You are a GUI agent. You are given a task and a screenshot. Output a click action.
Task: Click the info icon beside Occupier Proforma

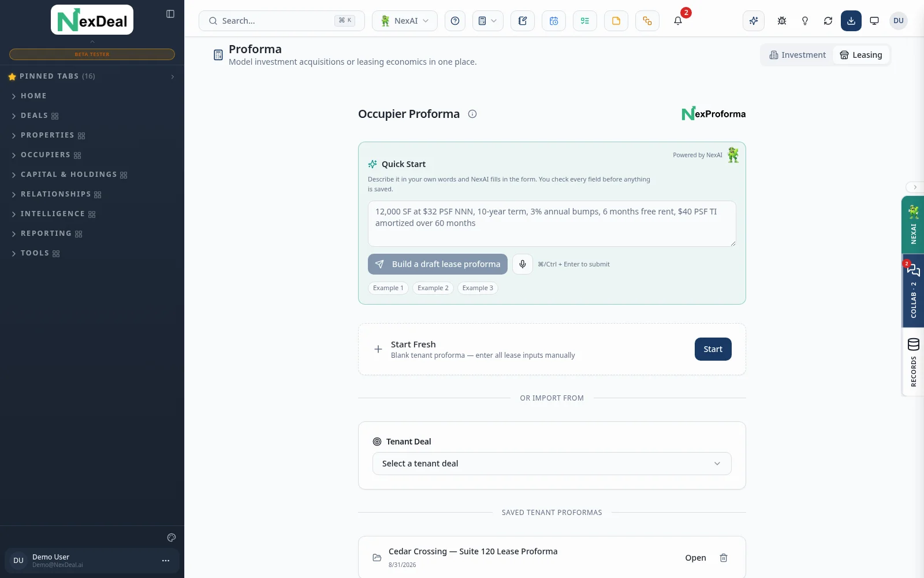tap(472, 114)
